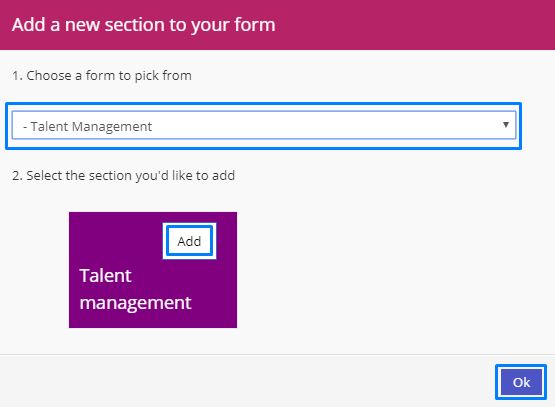Click the gray footer area beside Ok

click(x=248, y=381)
